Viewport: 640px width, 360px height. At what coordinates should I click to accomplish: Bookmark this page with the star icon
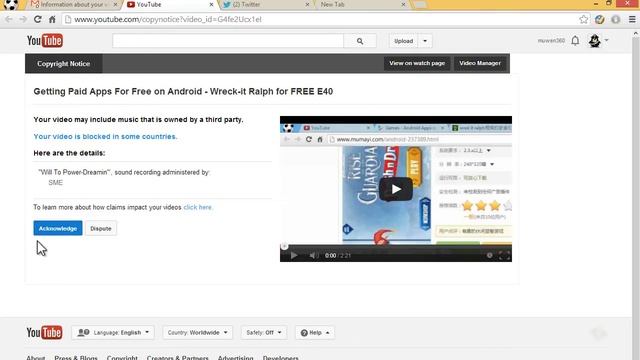(584, 19)
